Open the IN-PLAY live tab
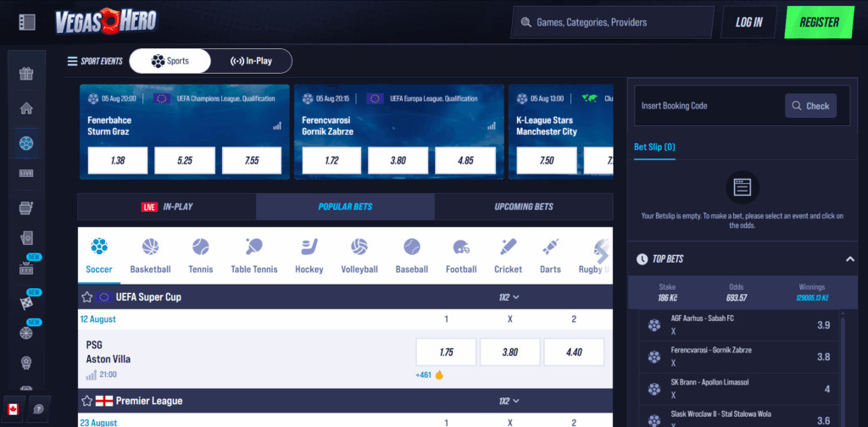The image size is (868, 427). pos(167,207)
